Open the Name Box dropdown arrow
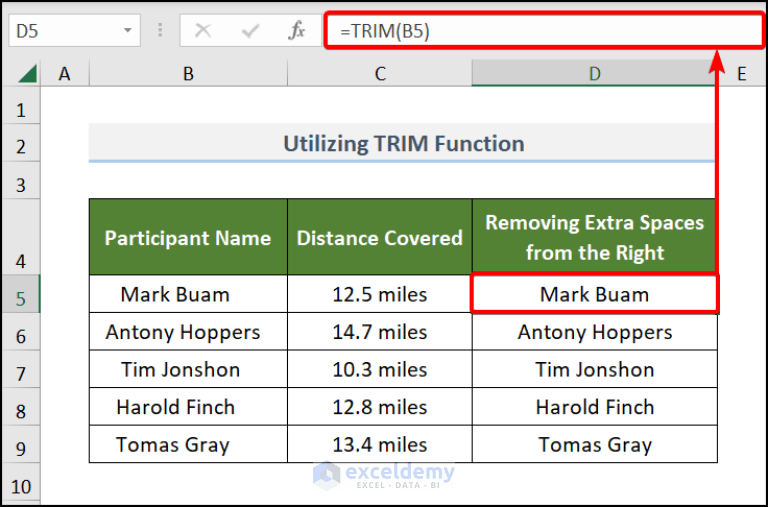Screen dimensions: 768x507 127,30
